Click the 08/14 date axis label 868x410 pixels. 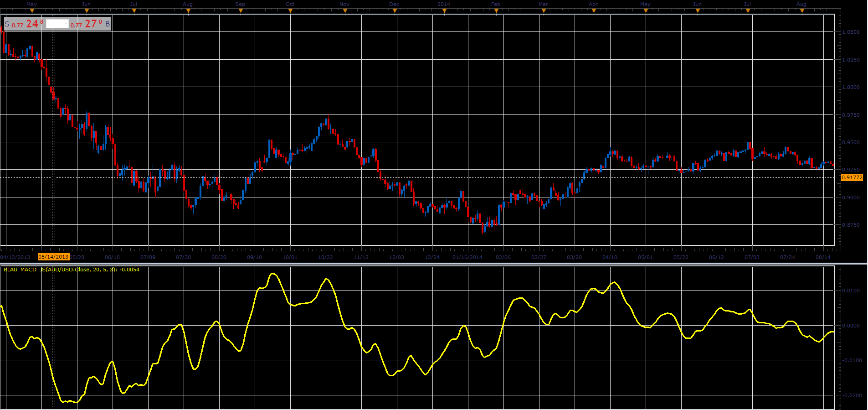coord(823,257)
